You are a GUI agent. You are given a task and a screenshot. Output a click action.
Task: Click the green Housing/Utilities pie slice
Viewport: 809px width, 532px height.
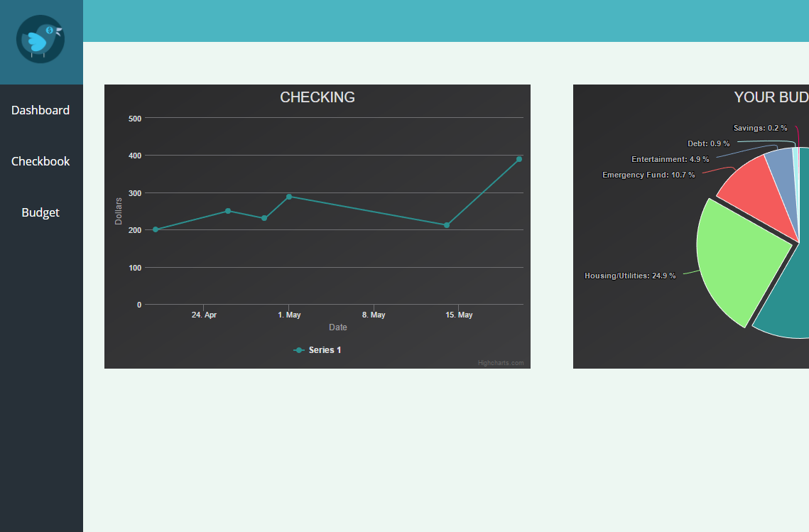pyautogui.click(x=739, y=263)
